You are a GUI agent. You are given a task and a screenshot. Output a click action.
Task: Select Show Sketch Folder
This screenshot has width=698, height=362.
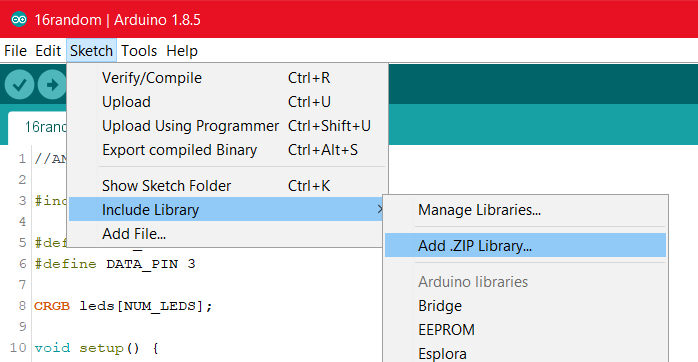click(227, 186)
